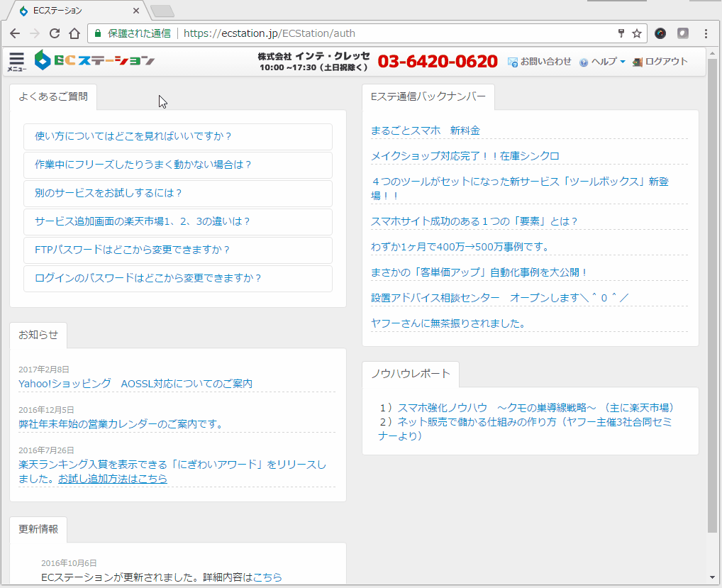722x588 pixels.
Task: Open FAQ ログインのパスワードはどこから変更できますか？
Action: tap(178, 278)
